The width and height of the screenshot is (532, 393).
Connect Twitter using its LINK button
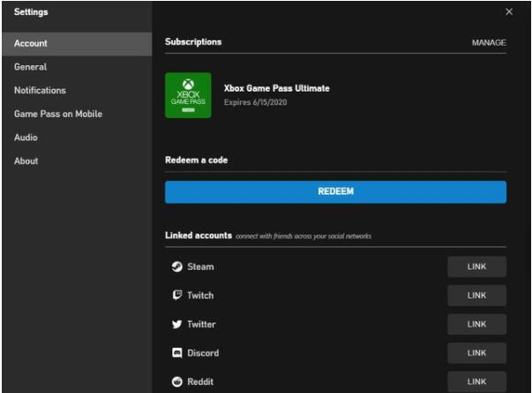[476, 324]
